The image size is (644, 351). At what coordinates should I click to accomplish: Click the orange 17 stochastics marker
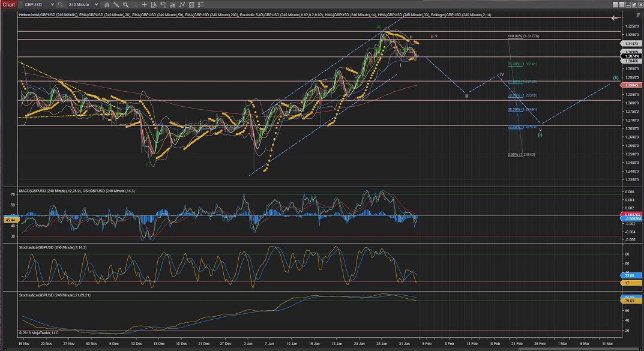point(631,283)
